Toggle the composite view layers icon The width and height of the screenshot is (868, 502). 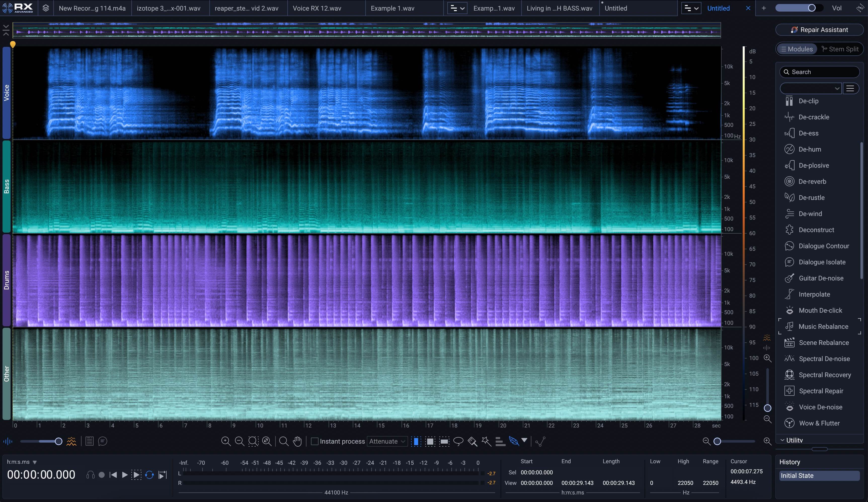[x=46, y=8]
